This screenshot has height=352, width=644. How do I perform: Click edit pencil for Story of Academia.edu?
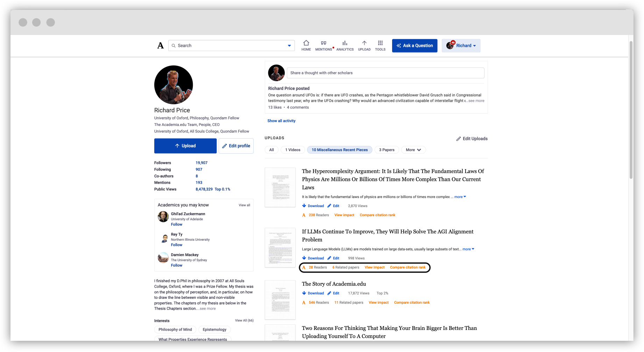click(329, 293)
